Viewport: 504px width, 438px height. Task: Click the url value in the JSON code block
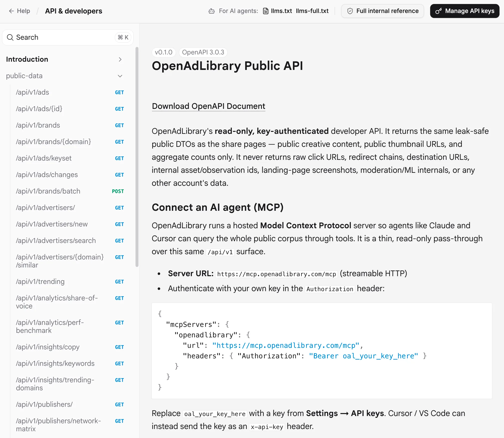(286, 346)
